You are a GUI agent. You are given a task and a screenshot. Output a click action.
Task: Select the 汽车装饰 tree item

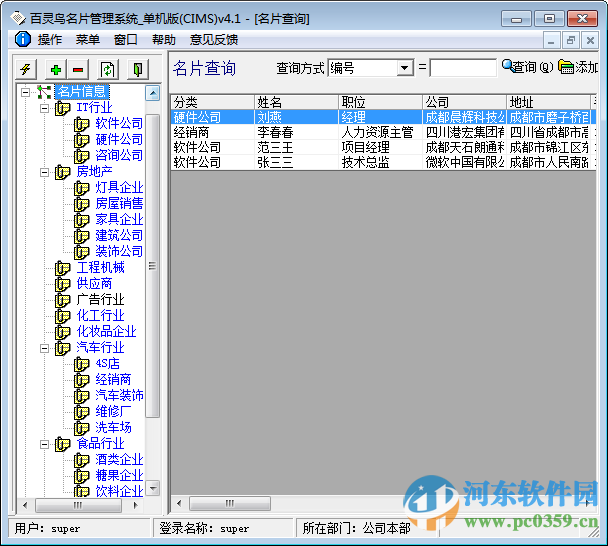(119, 396)
